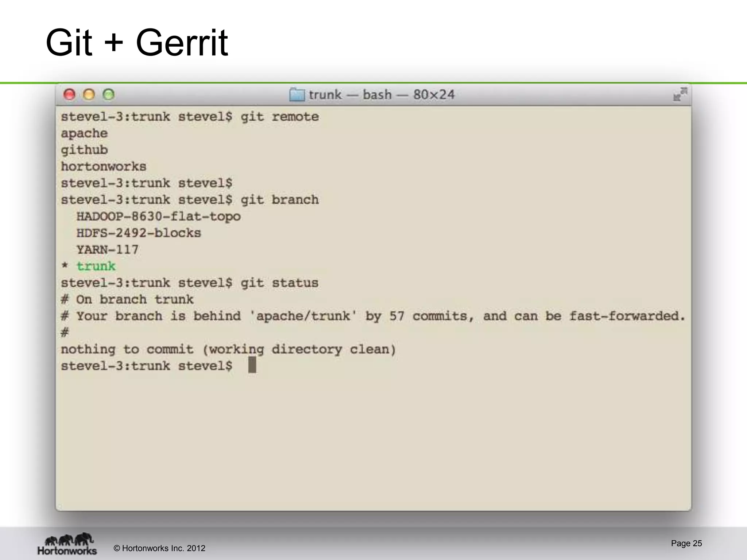Select branch 'YARN-117'
This screenshot has height=560, width=747.
pyautogui.click(x=108, y=250)
